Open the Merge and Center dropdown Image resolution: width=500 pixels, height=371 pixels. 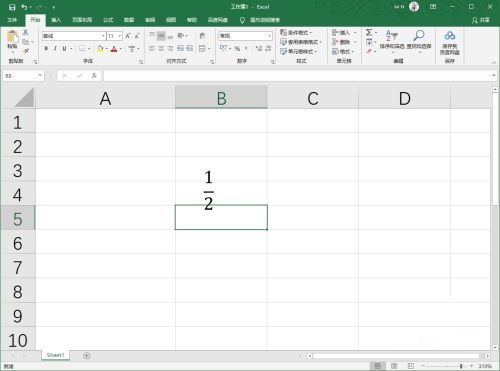point(209,49)
